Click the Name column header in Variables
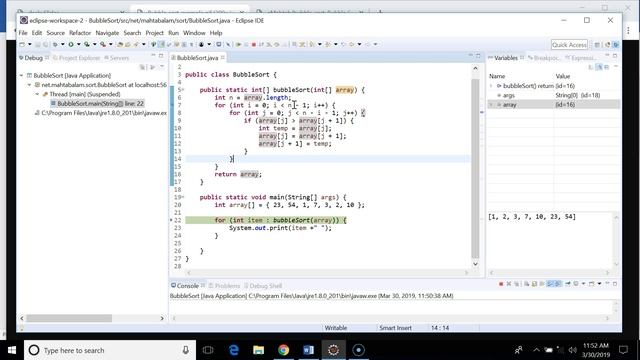 click(x=497, y=76)
